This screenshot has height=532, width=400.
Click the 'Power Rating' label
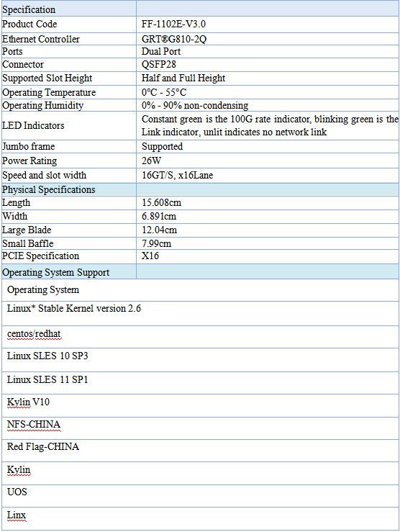click(x=29, y=161)
